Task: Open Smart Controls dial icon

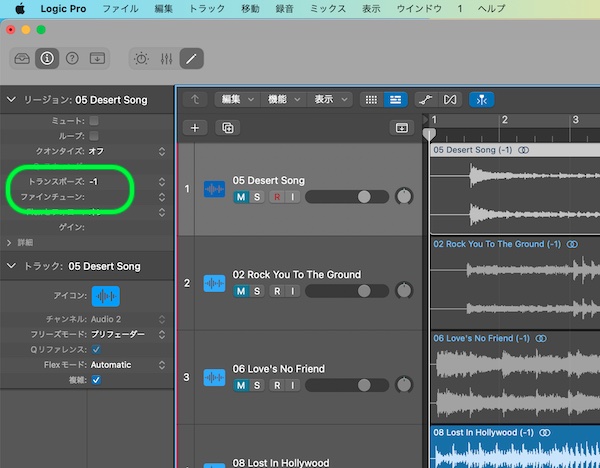Action: click(x=141, y=59)
